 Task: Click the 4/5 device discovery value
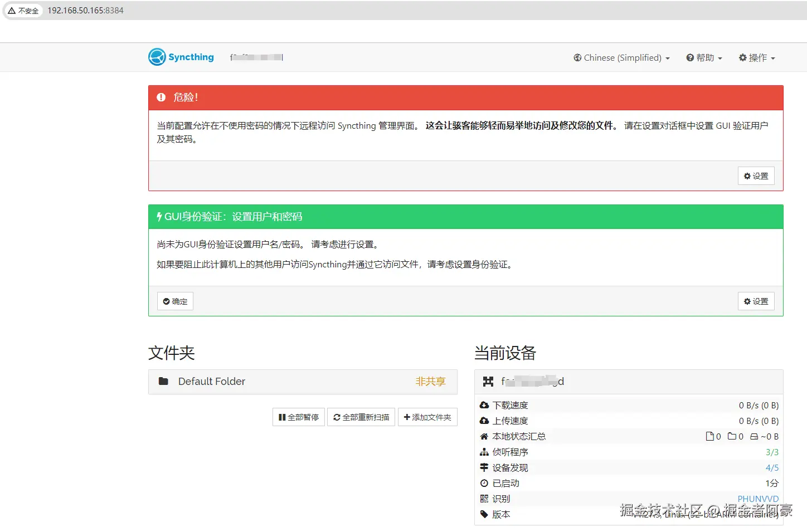772,467
